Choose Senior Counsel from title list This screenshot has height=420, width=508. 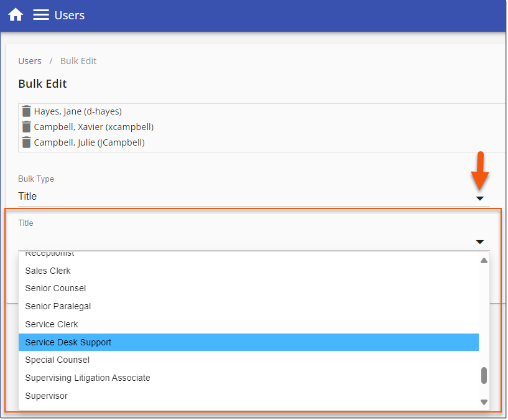[x=249, y=288]
